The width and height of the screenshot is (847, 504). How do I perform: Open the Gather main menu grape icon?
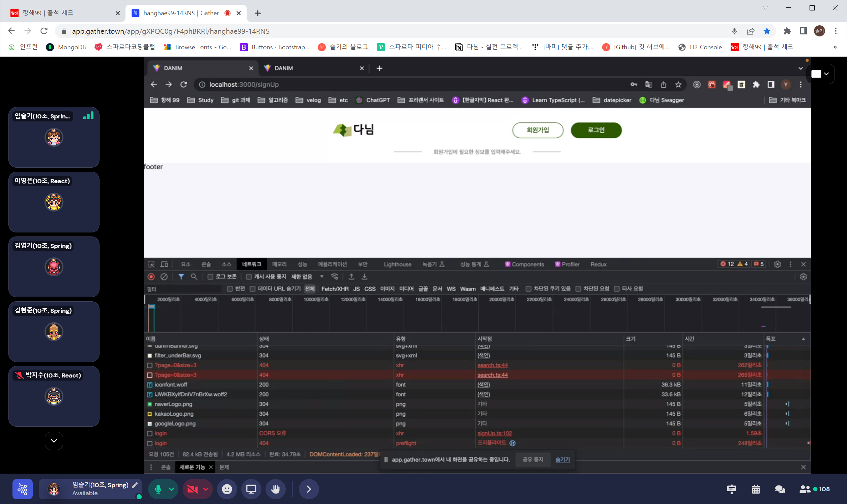22,489
